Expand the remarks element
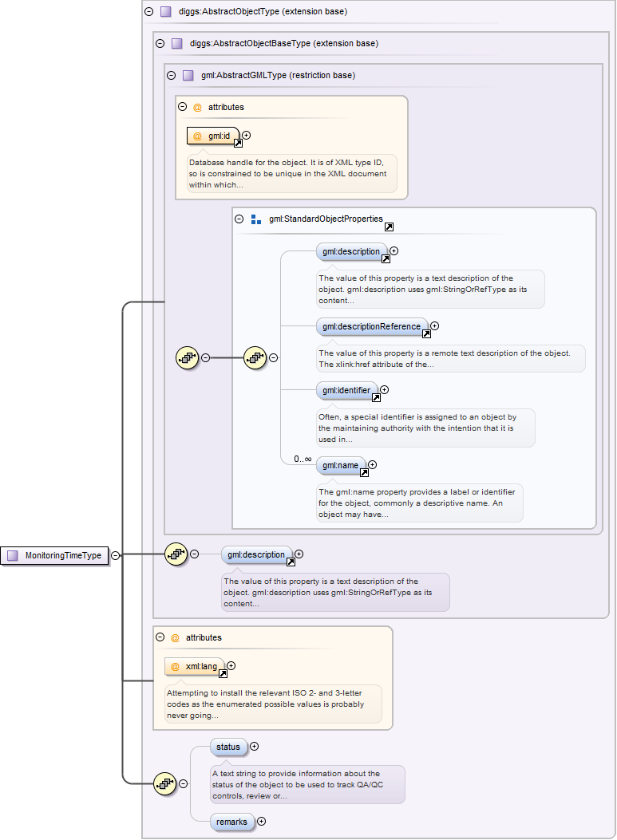617x840 pixels. point(261,822)
